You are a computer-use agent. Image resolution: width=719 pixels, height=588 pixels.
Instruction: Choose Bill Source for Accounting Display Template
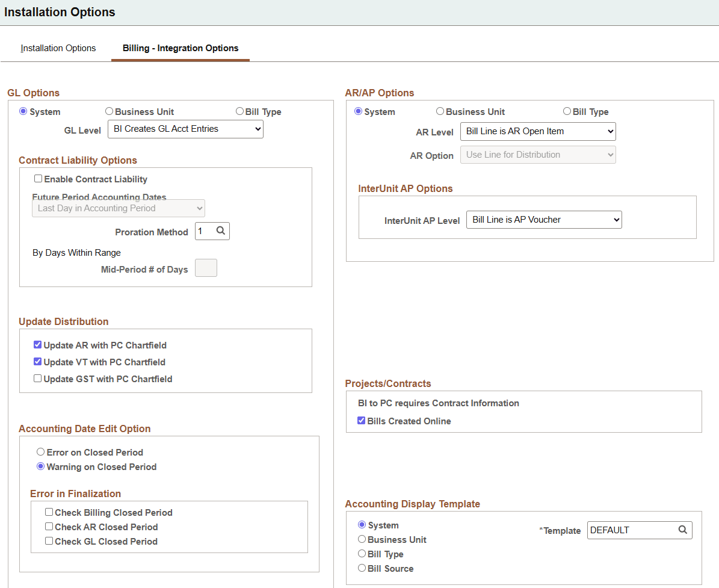tap(362, 568)
